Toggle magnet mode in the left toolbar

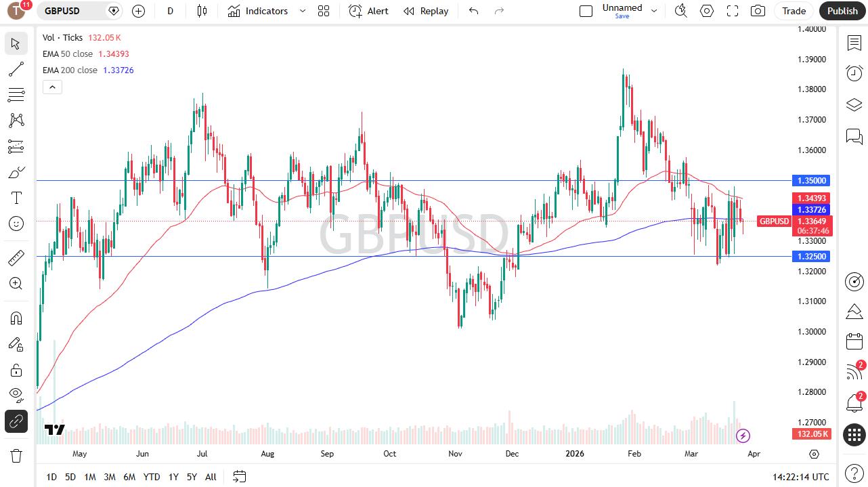(x=16, y=318)
